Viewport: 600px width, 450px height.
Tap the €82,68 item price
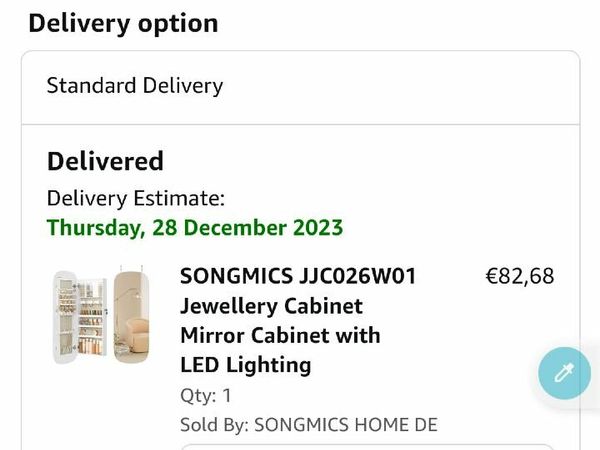pyautogui.click(x=519, y=276)
